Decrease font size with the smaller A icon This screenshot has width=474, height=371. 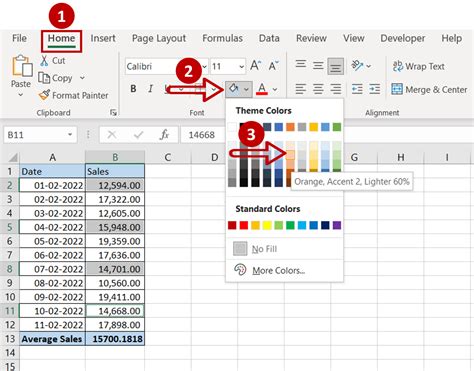point(274,66)
